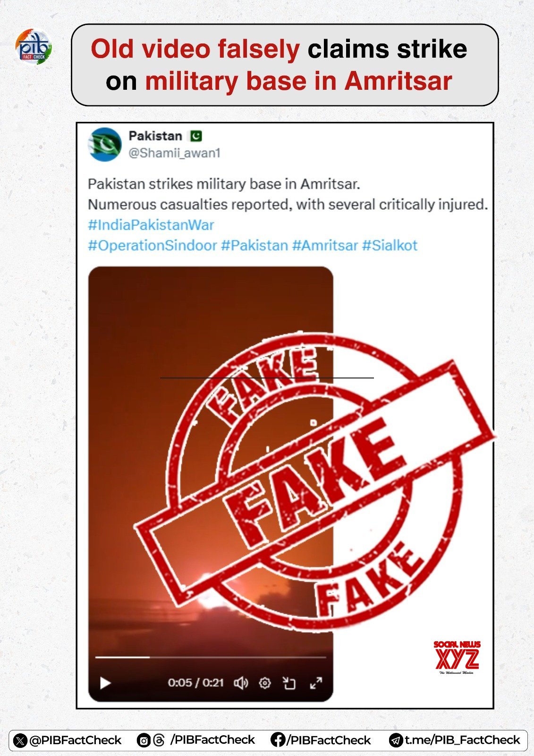Click the picture-in-picture icon on video
This screenshot has height=756, width=534.
tap(289, 683)
